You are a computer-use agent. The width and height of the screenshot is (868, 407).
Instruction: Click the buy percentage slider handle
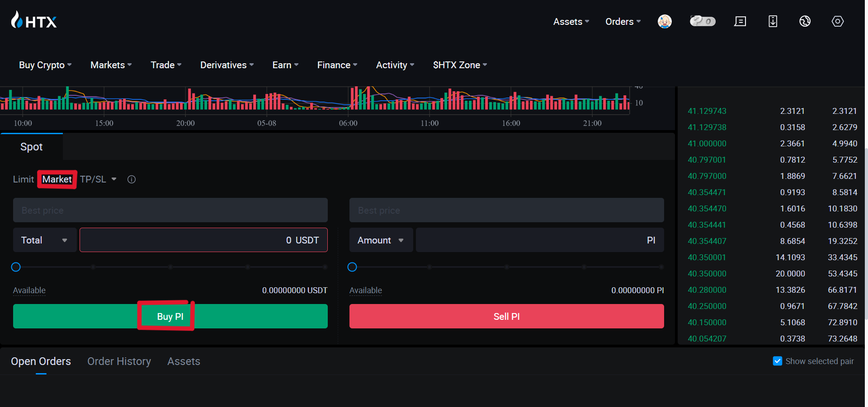[16, 267]
